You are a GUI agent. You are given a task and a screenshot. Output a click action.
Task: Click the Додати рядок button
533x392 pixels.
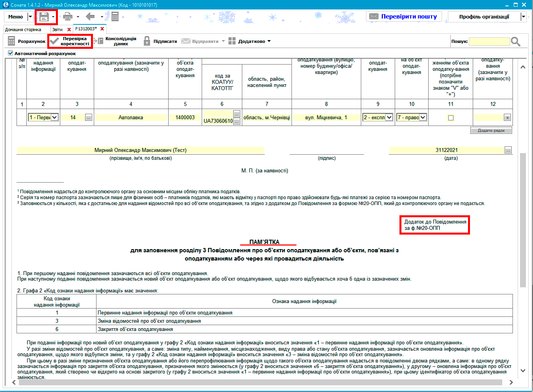(x=491, y=131)
